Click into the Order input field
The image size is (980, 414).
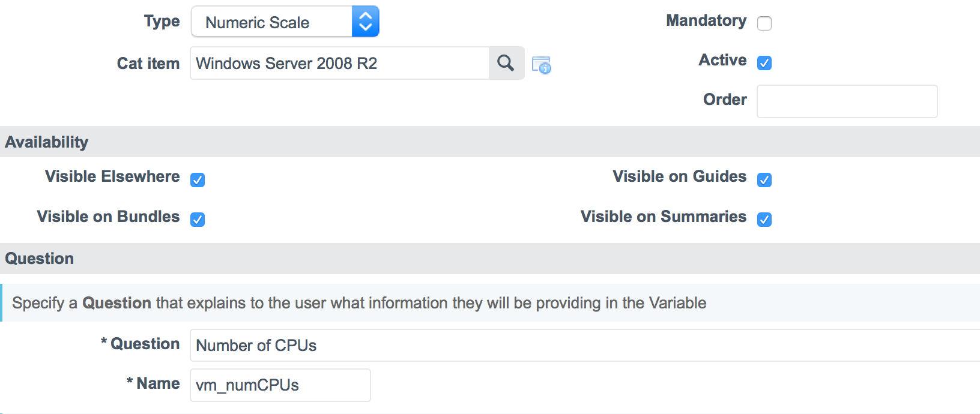tap(847, 101)
